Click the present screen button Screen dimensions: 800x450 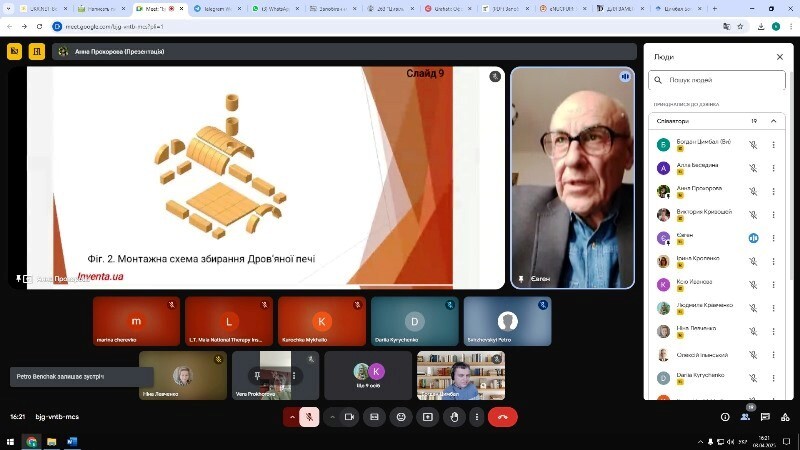tap(428, 417)
